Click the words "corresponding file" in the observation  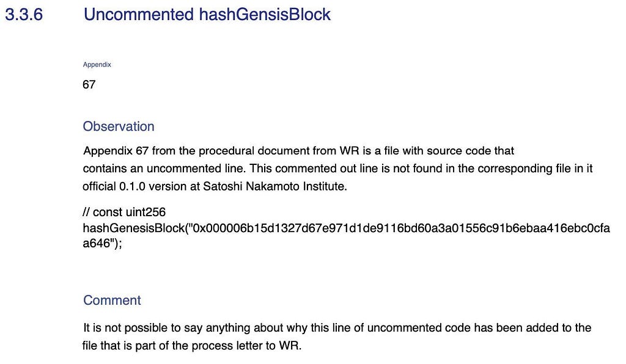click(500, 168)
